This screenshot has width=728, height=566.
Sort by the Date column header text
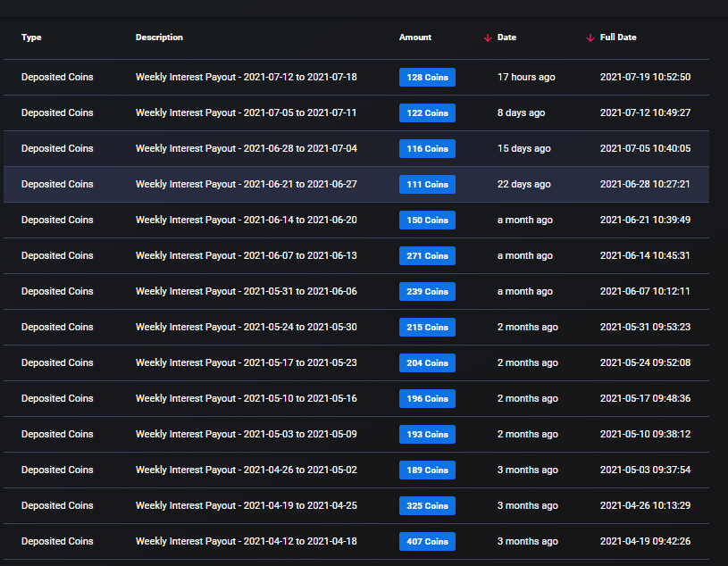coord(506,37)
